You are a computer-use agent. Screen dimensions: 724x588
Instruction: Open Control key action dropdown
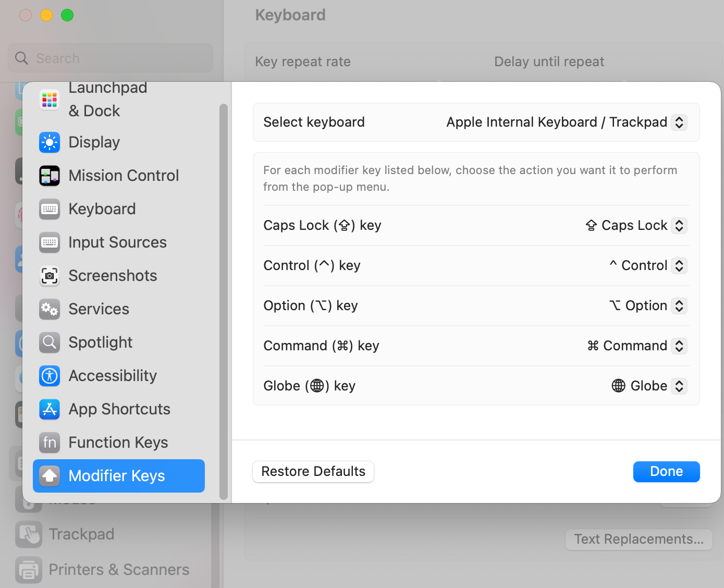679,266
